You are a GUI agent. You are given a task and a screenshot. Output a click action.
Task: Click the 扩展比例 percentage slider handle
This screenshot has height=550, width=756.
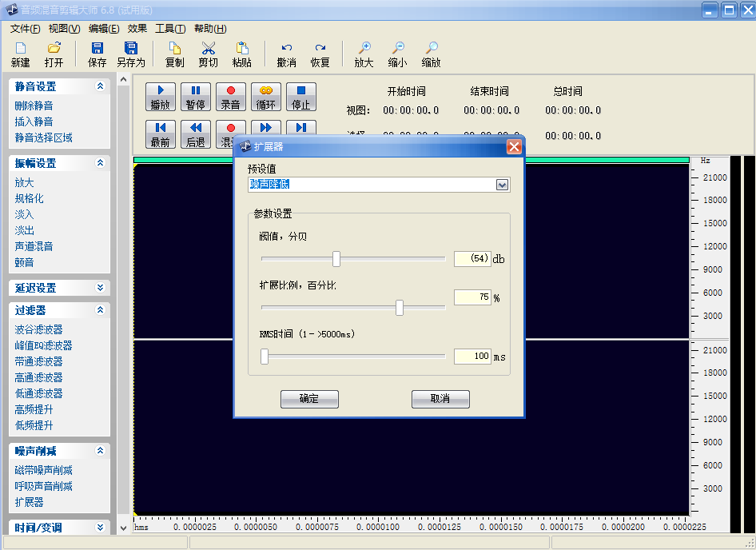point(400,308)
